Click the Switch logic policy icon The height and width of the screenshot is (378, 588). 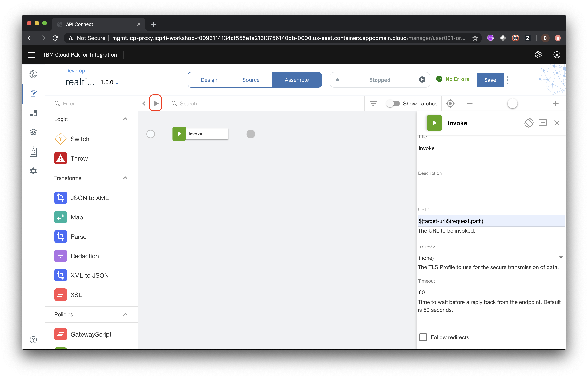click(x=60, y=139)
